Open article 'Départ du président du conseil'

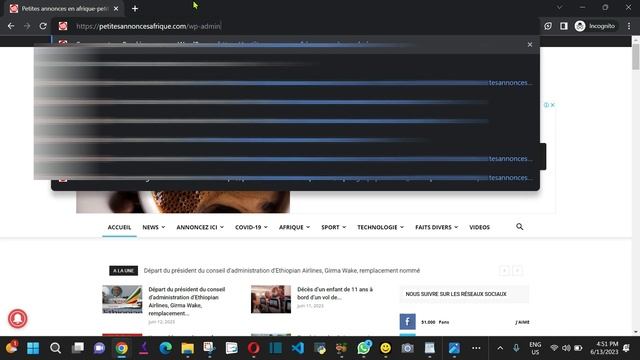[x=187, y=301]
